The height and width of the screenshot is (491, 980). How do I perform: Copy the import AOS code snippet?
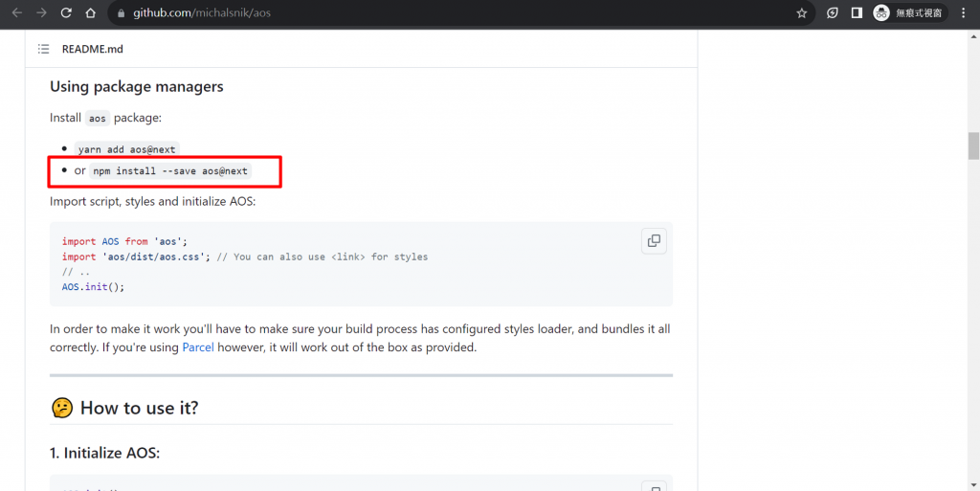654,241
